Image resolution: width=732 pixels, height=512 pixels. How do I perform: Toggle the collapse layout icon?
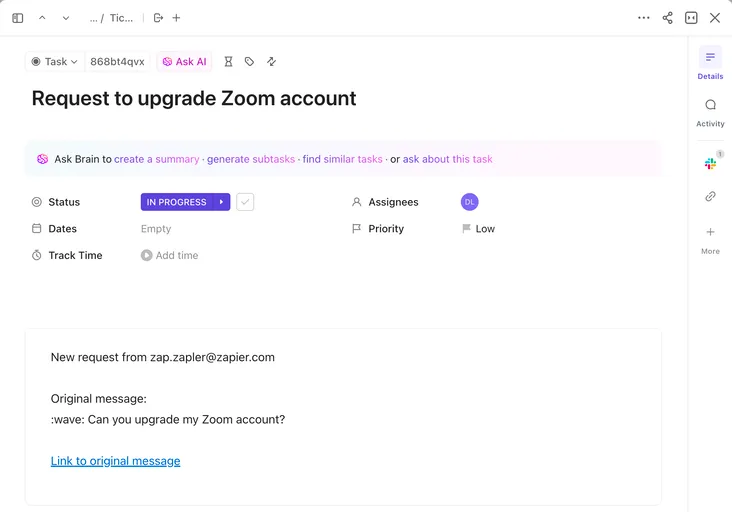(x=691, y=18)
